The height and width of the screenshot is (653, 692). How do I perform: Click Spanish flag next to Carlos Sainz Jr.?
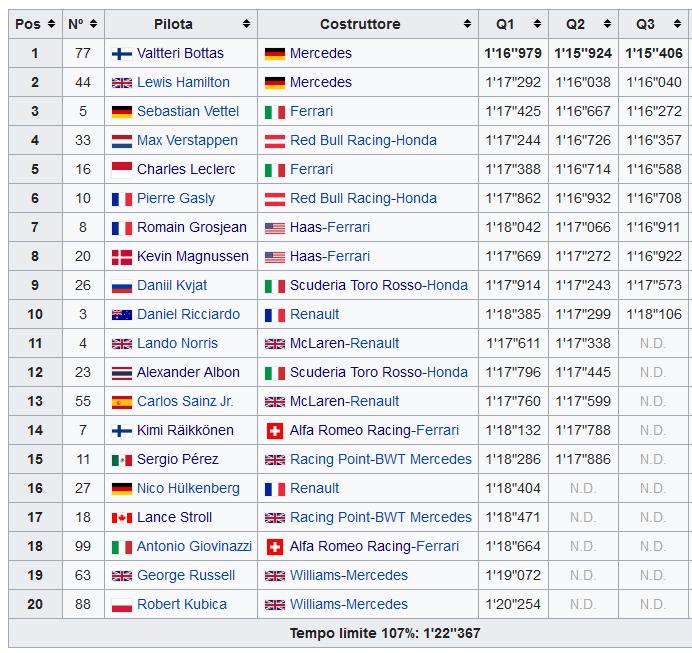pyautogui.click(x=122, y=402)
